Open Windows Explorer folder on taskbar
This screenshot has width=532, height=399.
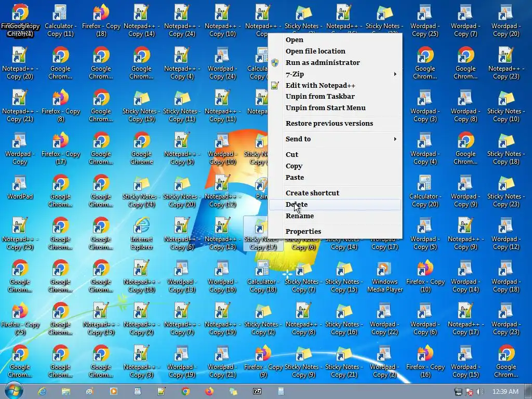pos(66,392)
